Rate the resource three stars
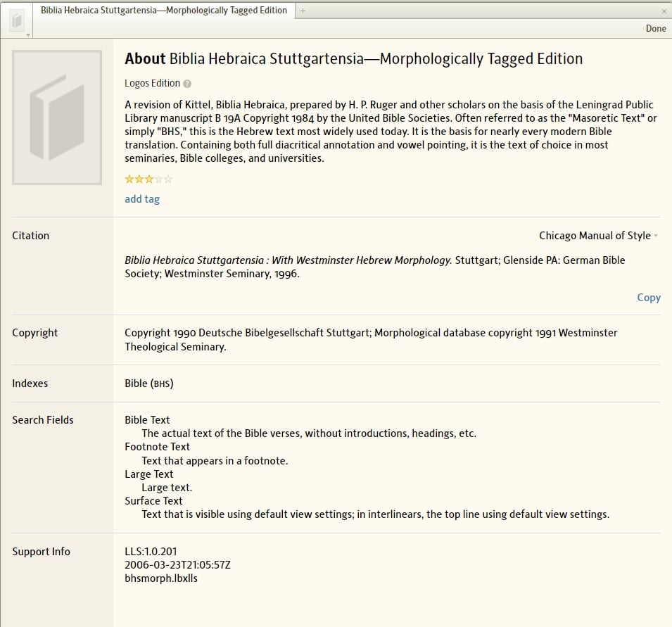 148,179
